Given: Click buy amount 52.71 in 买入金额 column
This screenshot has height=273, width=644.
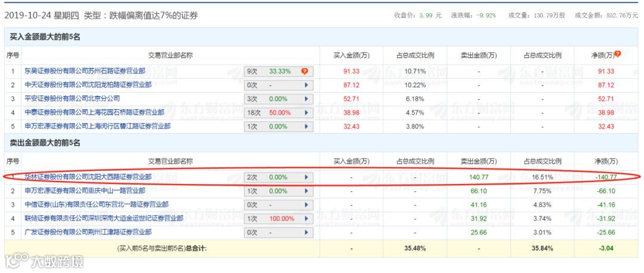Looking at the screenshot, I should click(x=351, y=99).
